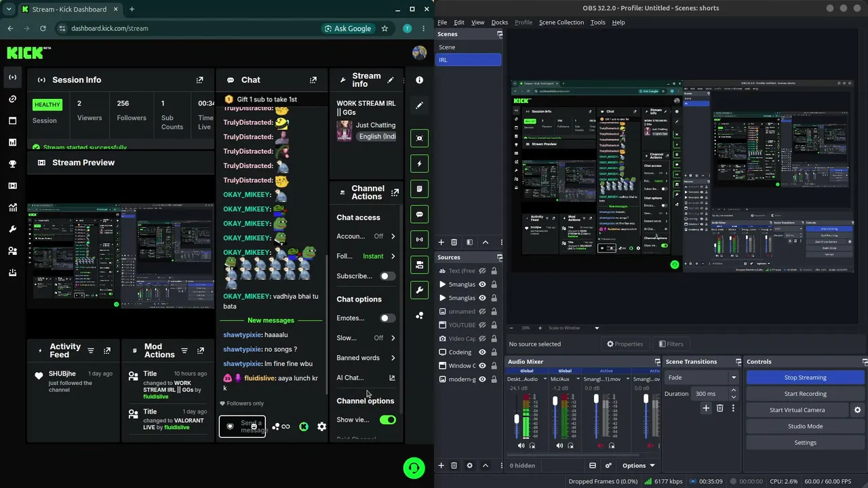Viewport: 868px width, 488px height.
Task: Hide the modern-g source
Action: pyautogui.click(x=482, y=380)
